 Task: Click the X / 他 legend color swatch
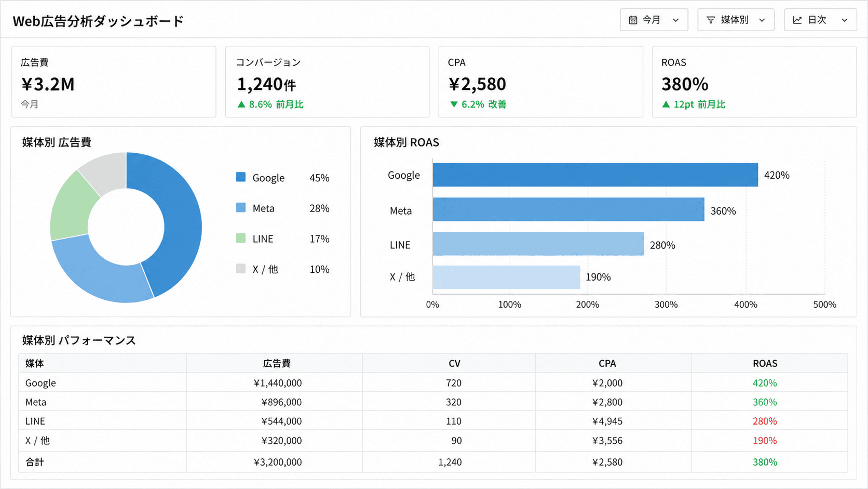click(241, 269)
